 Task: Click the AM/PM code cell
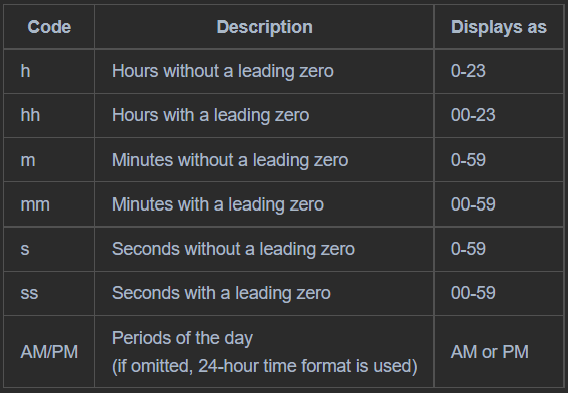point(49,352)
